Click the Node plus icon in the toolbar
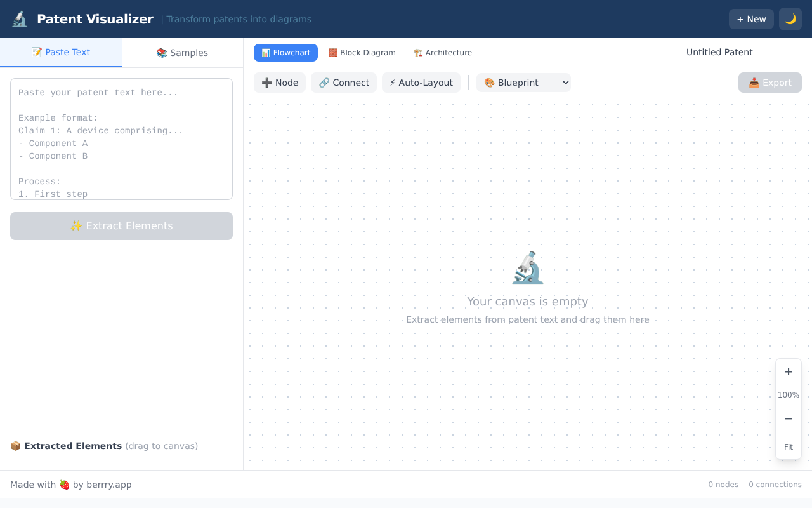Screen dimensions: 812x508 click(266, 83)
